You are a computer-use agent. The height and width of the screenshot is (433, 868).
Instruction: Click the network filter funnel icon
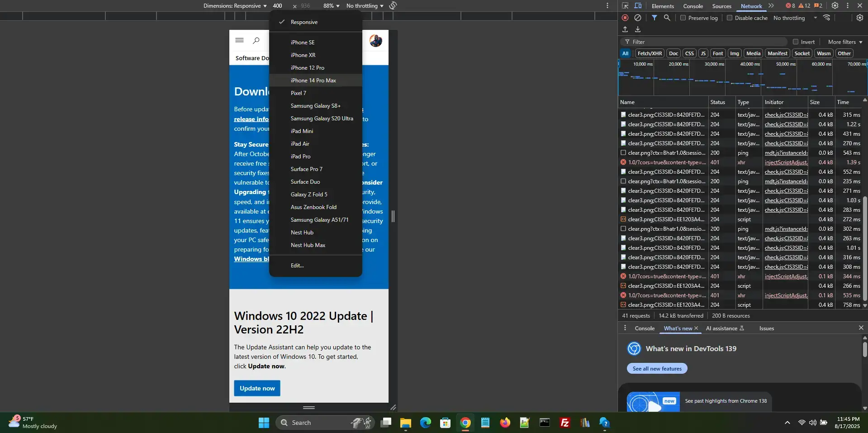[655, 18]
